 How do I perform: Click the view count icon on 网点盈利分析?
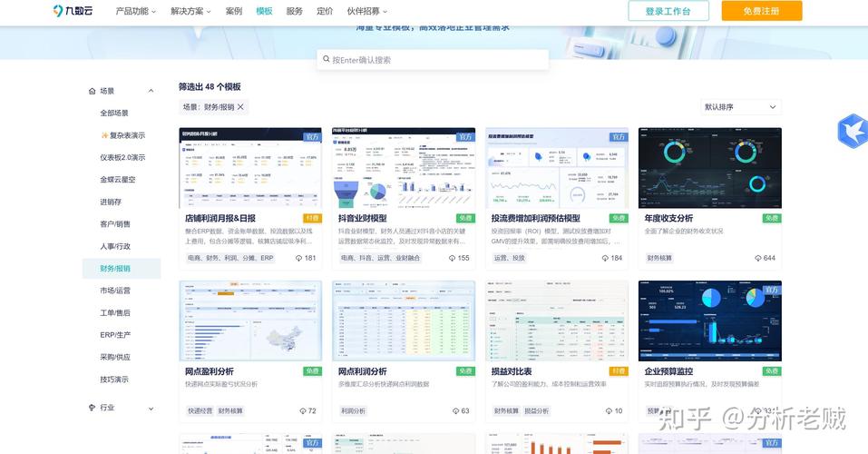coord(303,411)
